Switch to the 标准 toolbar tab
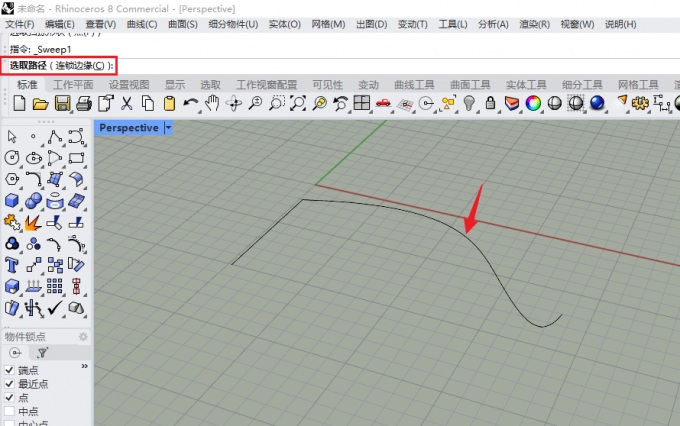This screenshot has width=680, height=426. point(27,85)
